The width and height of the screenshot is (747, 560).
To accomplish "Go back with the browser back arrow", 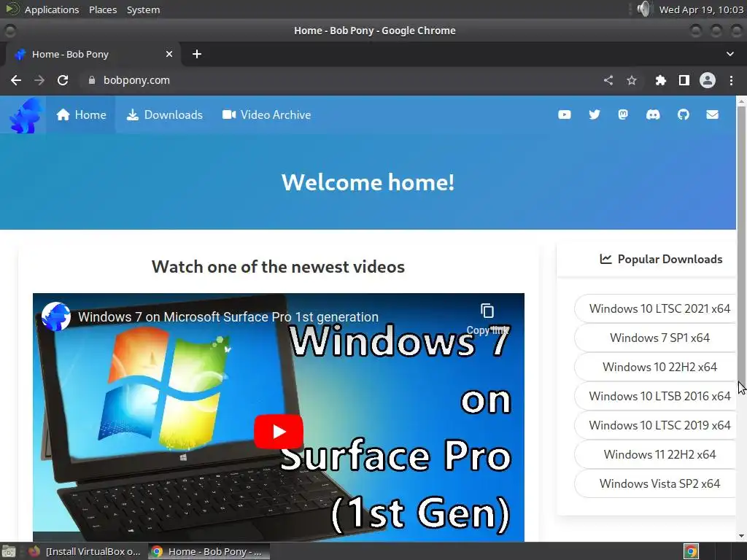I will coord(16,80).
